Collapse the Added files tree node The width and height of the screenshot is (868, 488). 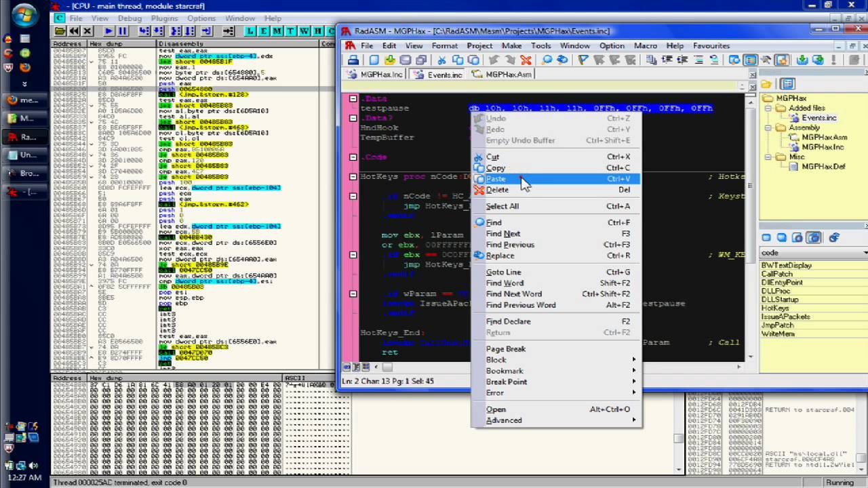(x=768, y=108)
